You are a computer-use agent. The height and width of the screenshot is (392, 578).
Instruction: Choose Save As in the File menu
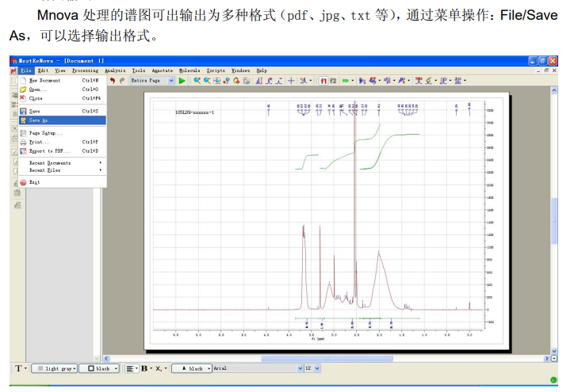click(x=63, y=120)
